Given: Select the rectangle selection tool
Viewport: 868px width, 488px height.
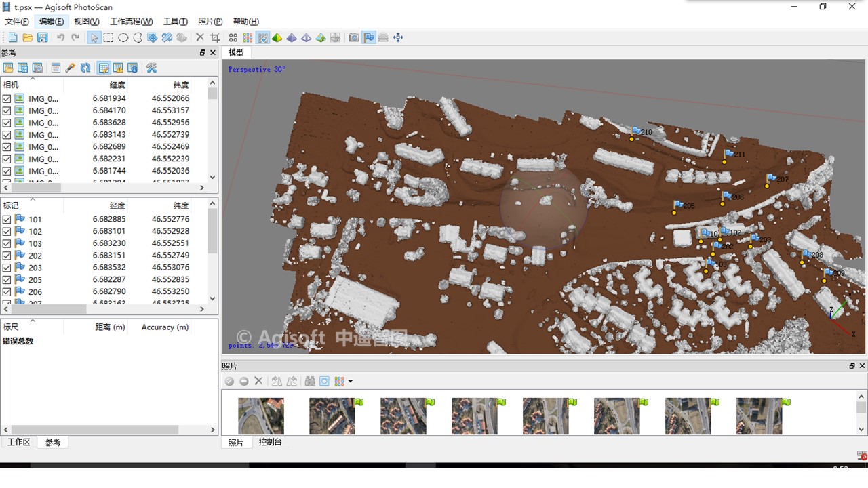Looking at the screenshot, I should (x=108, y=38).
